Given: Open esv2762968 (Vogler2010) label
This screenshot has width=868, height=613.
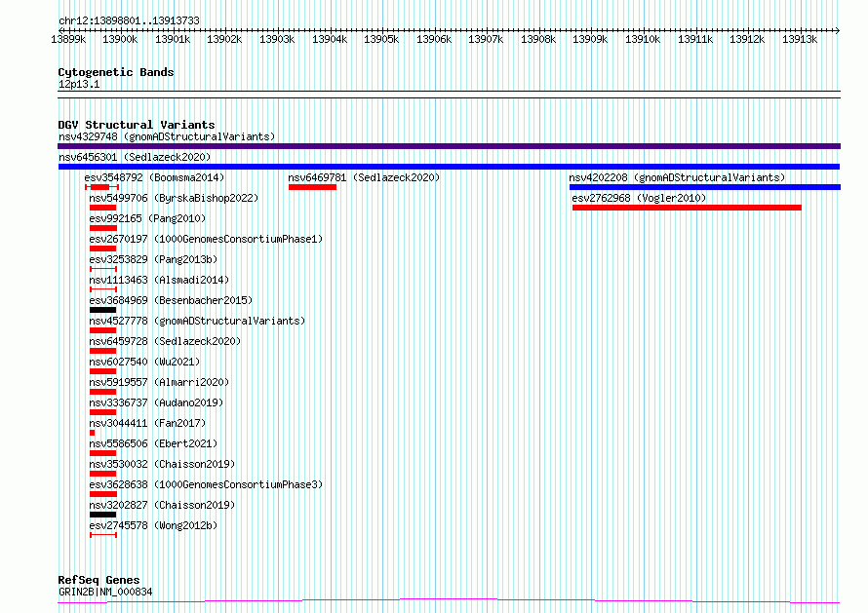Looking at the screenshot, I should (x=639, y=198).
